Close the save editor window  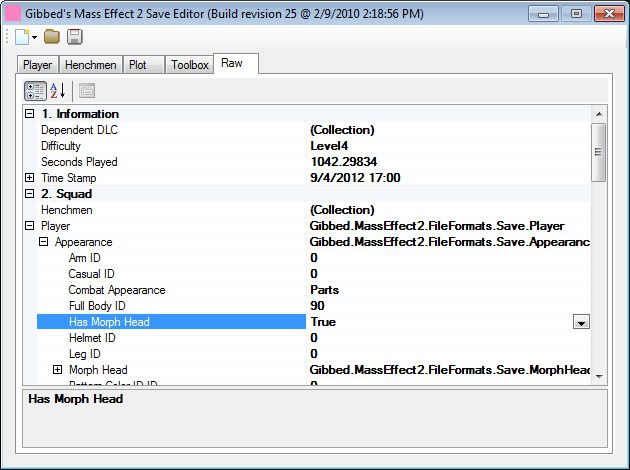coord(609,14)
